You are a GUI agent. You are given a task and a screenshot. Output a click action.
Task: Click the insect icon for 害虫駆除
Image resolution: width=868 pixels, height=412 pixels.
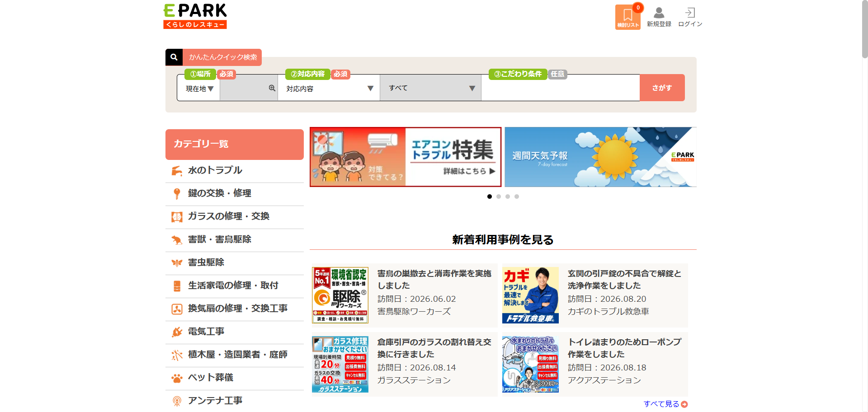click(x=177, y=263)
